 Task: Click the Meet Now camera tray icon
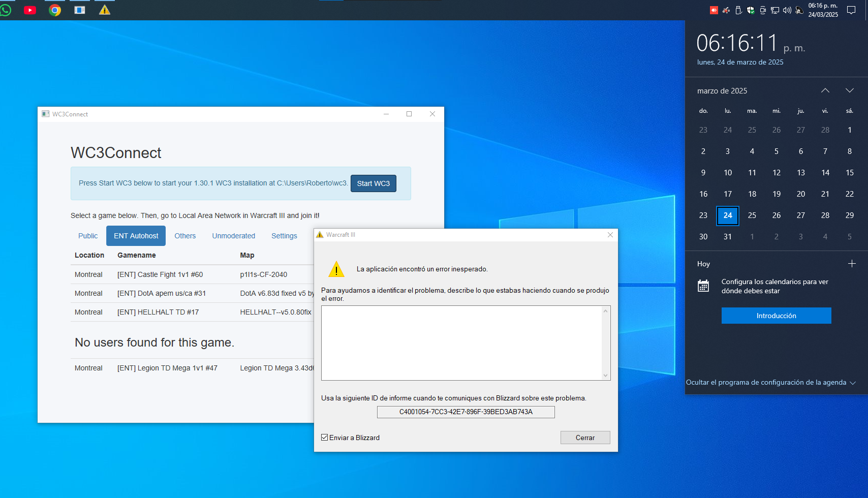point(763,10)
